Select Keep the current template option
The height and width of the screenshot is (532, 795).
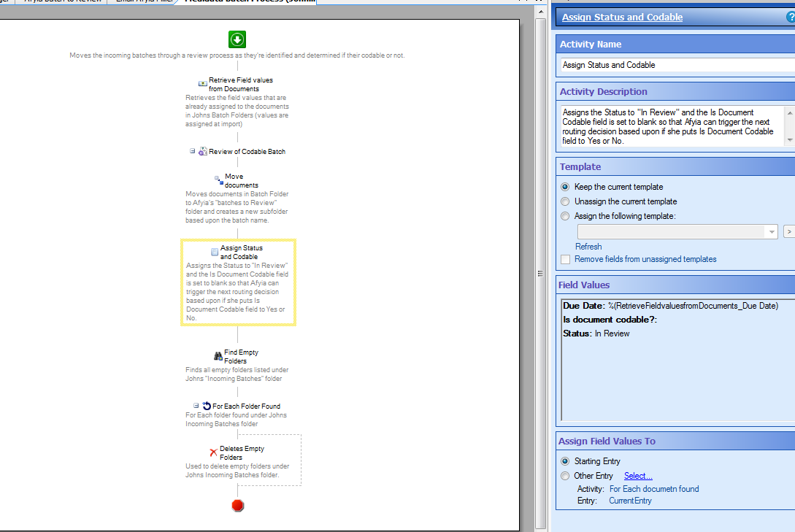(565, 187)
